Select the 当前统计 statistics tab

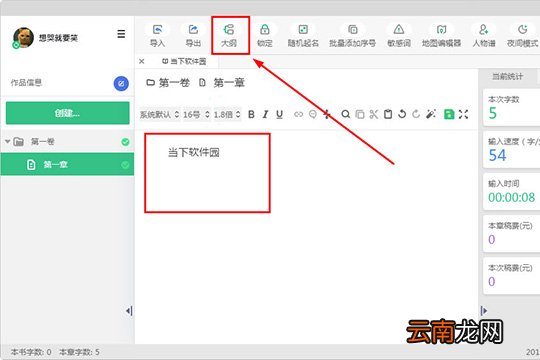pos(507,76)
